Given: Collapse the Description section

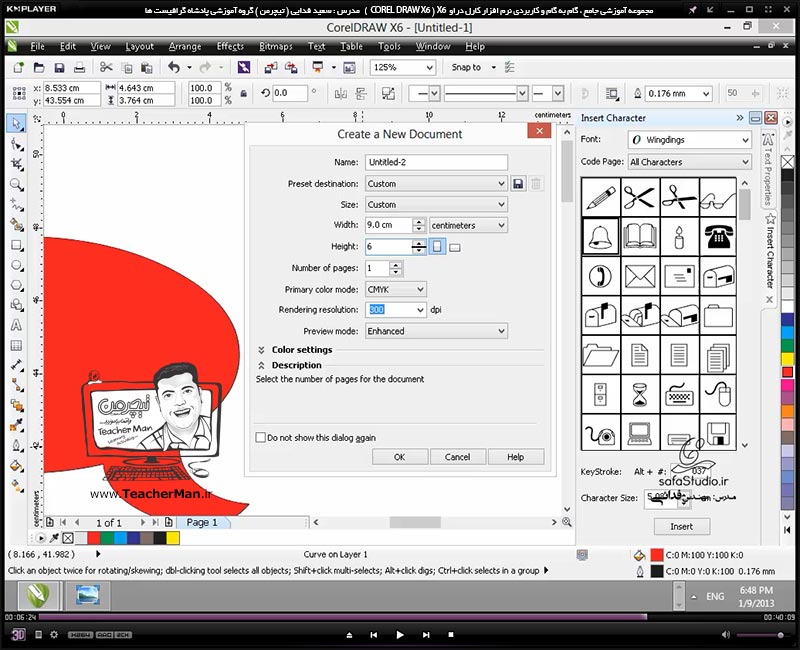Looking at the screenshot, I should 261,365.
